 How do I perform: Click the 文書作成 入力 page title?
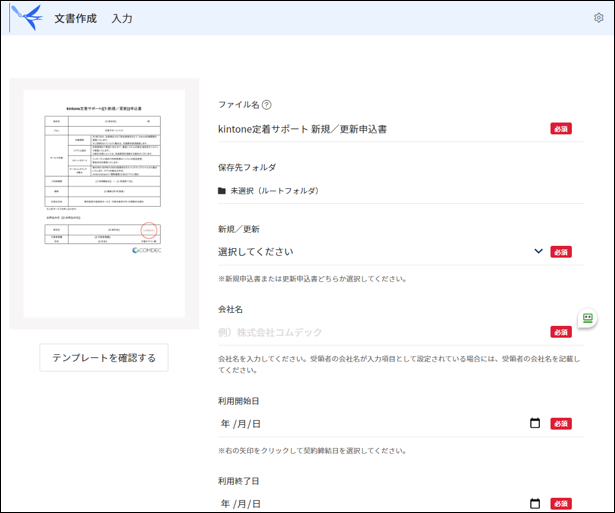click(x=93, y=18)
